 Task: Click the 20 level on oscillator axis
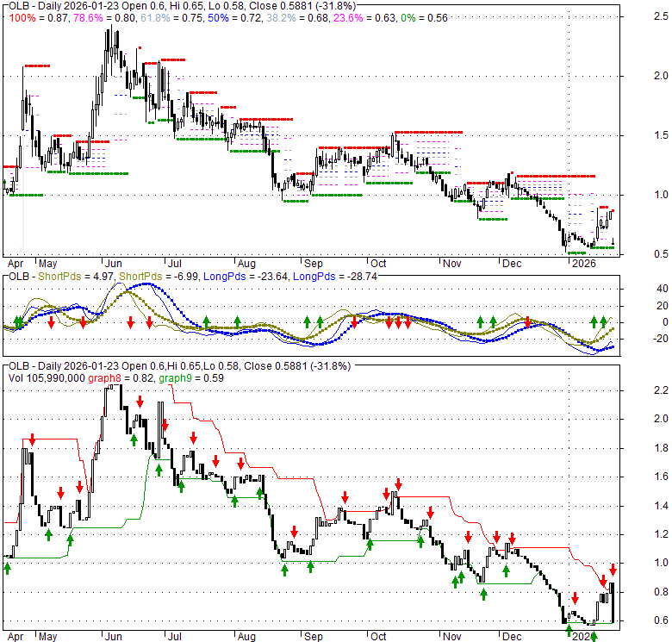pos(663,306)
